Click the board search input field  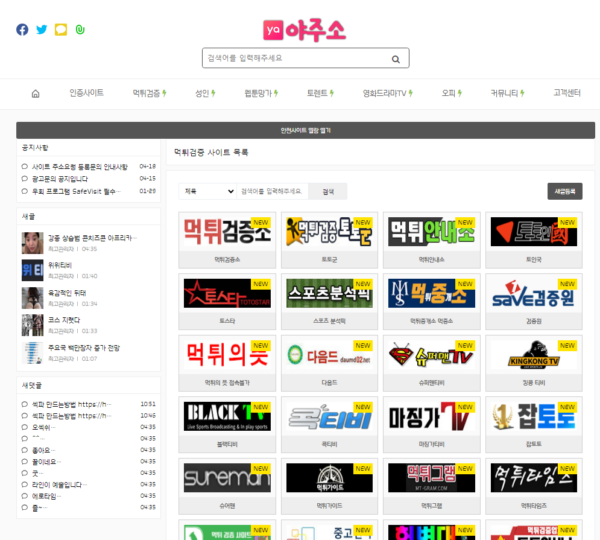coord(272,191)
